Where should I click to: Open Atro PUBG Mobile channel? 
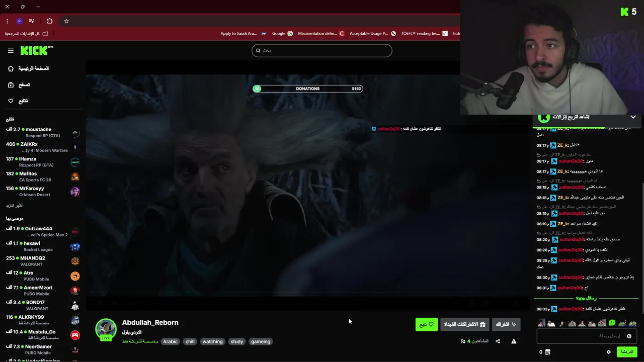(42, 276)
